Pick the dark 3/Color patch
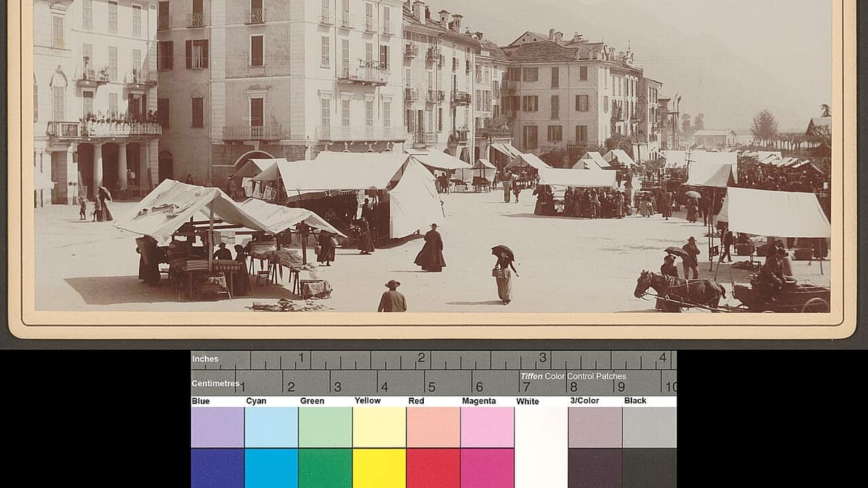Viewport: 868px width, 488px height. coord(595,468)
